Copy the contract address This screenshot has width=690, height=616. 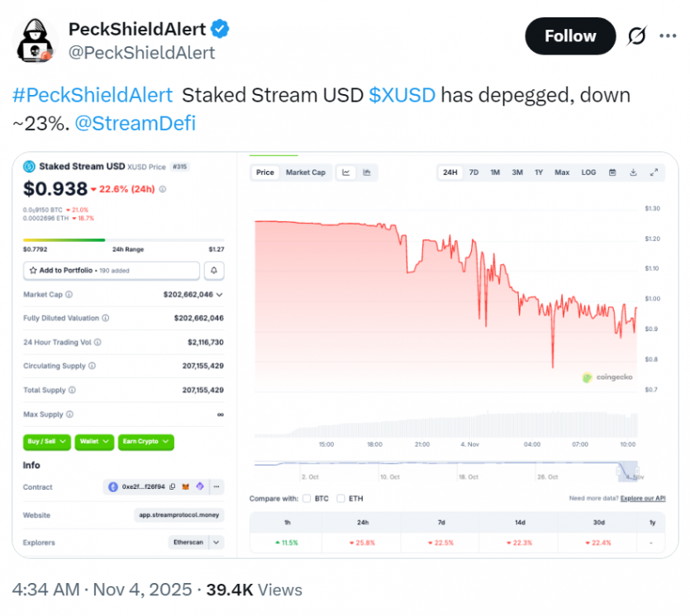(171, 487)
